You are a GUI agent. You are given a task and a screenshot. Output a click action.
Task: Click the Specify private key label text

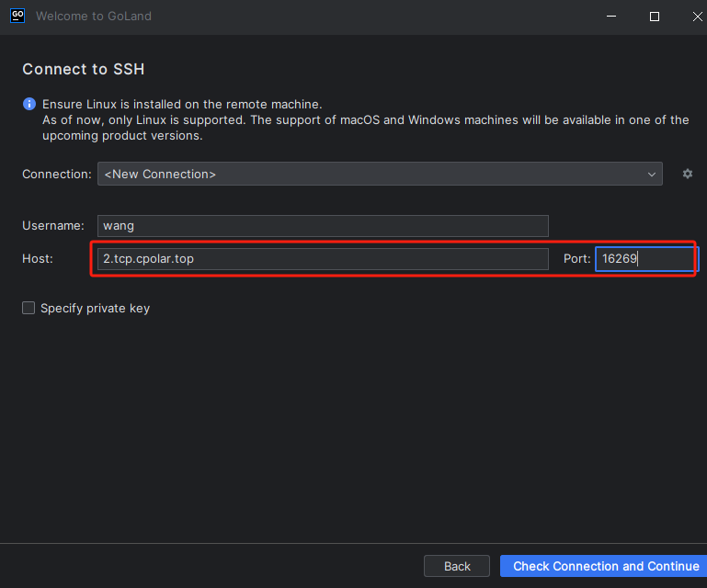tap(95, 309)
